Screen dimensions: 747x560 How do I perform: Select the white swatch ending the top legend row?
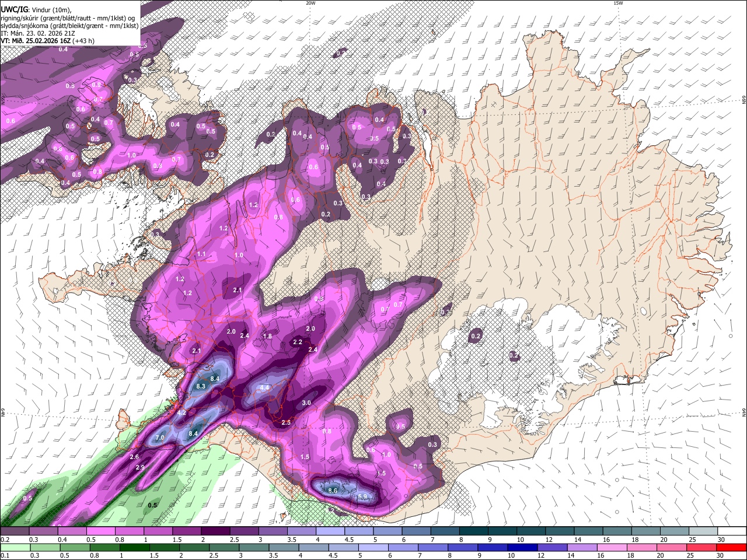(x=731, y=531)
